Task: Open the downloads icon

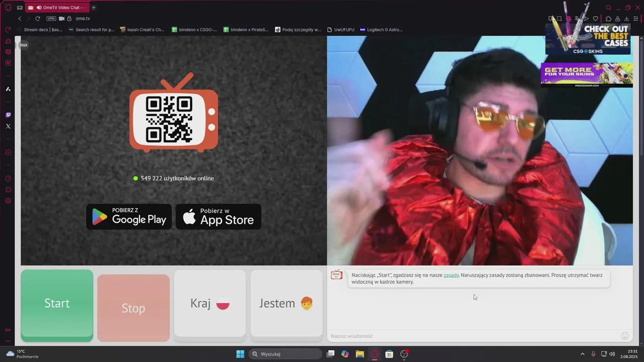Action: [626, 19]
